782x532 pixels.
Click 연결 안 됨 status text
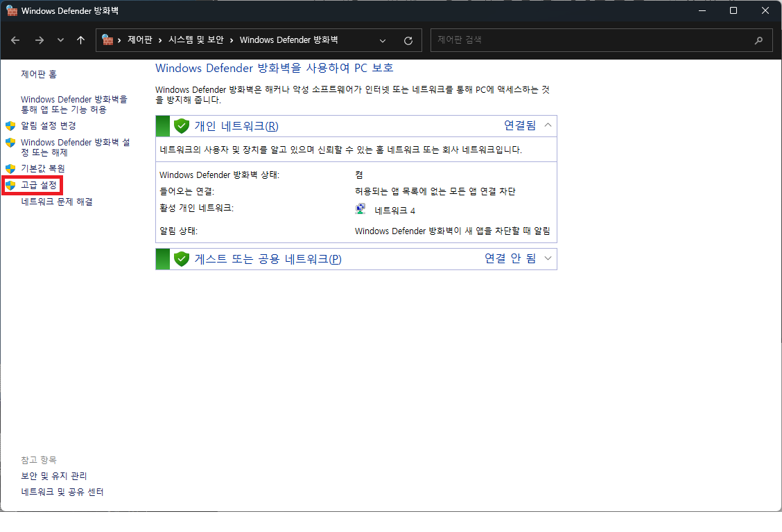click(510, 258)
